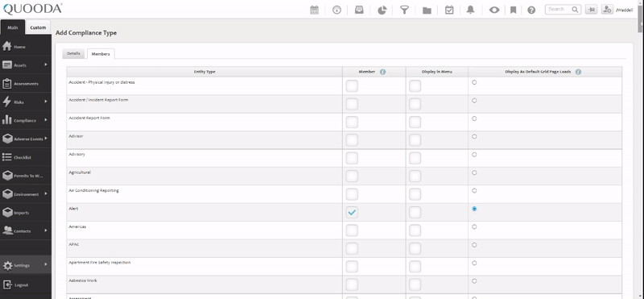Open Assessments in sidebar
The image size is (644, 299).
[26, 84]
